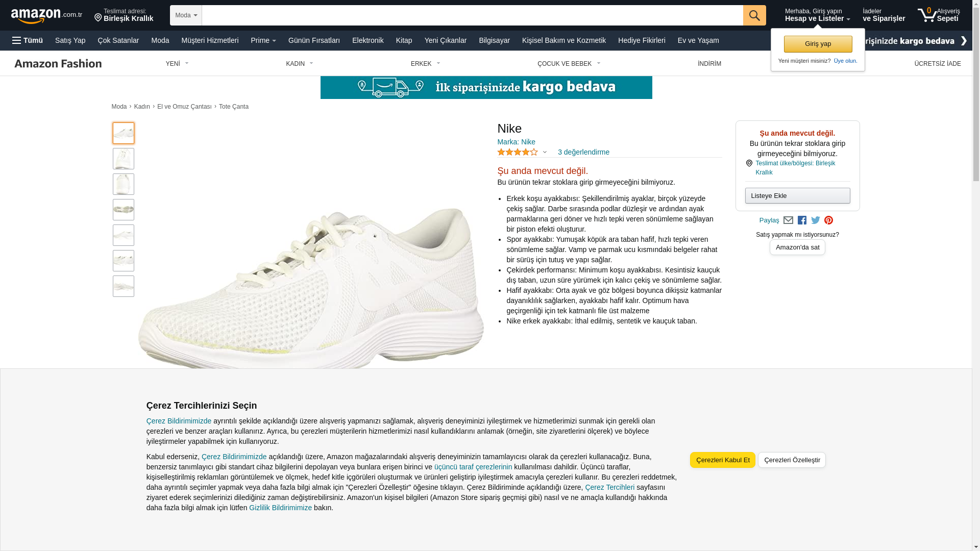Share product via email icon

tap(788, 220)
